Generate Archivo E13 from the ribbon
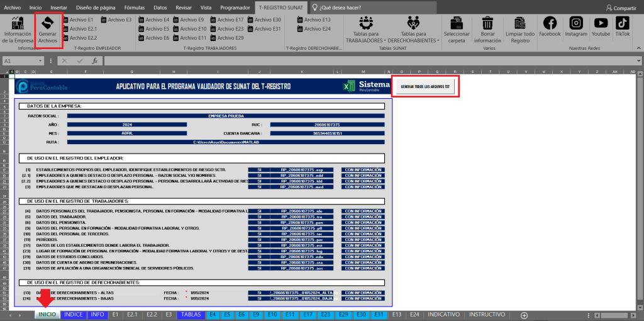Screen dimensions: 644x321 pyautogui.click(x=314, y=20)
